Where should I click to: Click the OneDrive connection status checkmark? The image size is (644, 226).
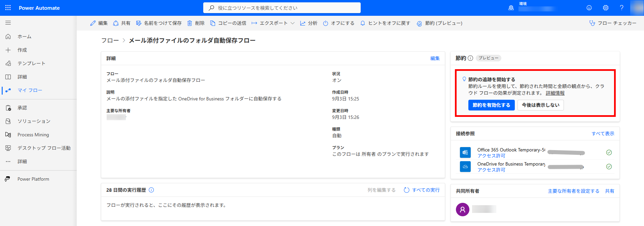point(609,167)
